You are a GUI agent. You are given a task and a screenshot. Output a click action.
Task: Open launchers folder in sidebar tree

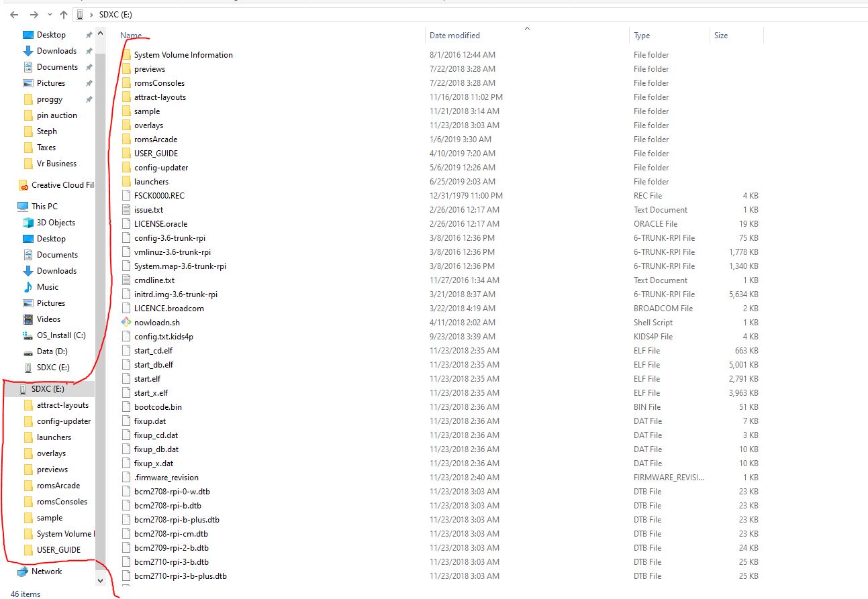(x=54, y=437)
